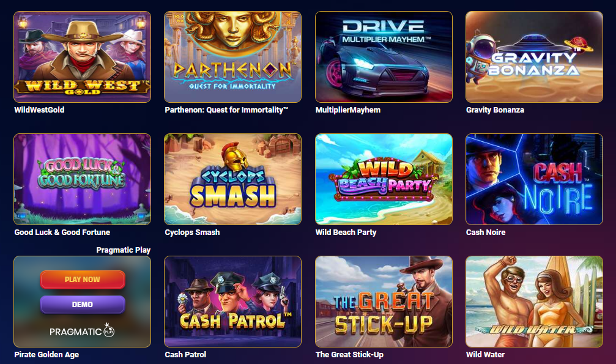The width and height of the screenshot is (616, 364).
Task: Click the Pirate Golden Age title text
Action: click(46, 355)
